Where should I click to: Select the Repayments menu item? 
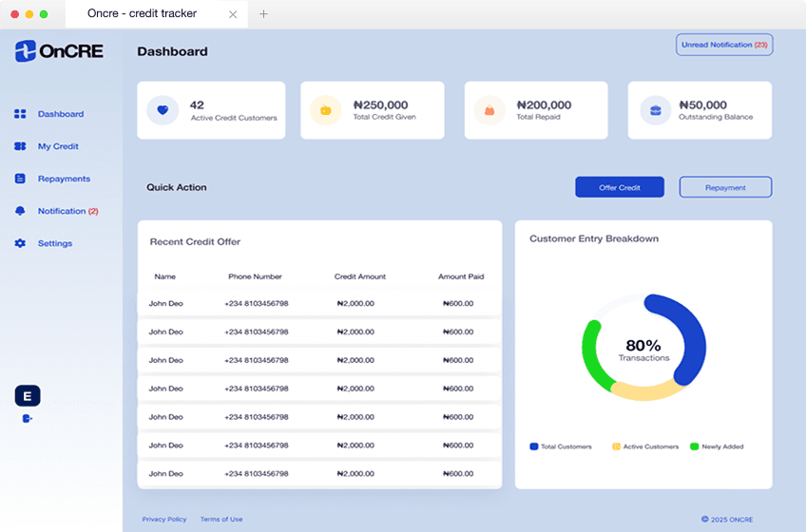(64, 179)
